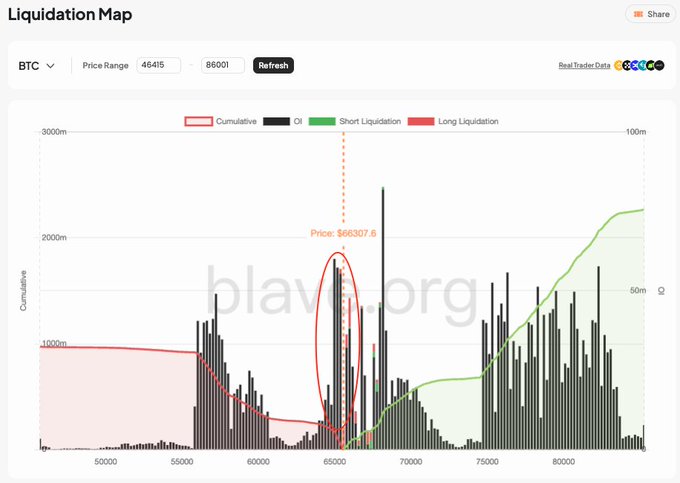Click the 80000 x-axis label

click(x=563, y=462)
